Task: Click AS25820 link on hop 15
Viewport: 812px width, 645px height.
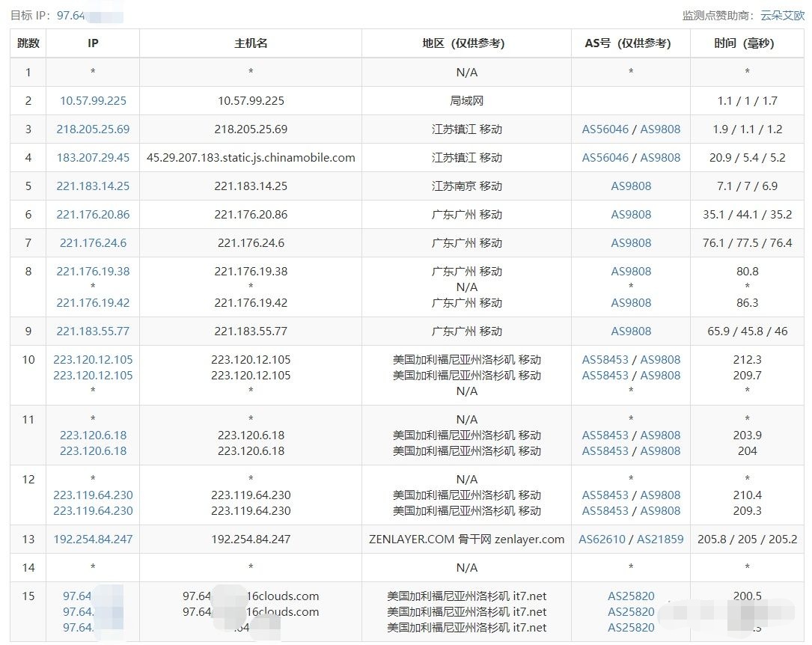Action: click(631, 596)
